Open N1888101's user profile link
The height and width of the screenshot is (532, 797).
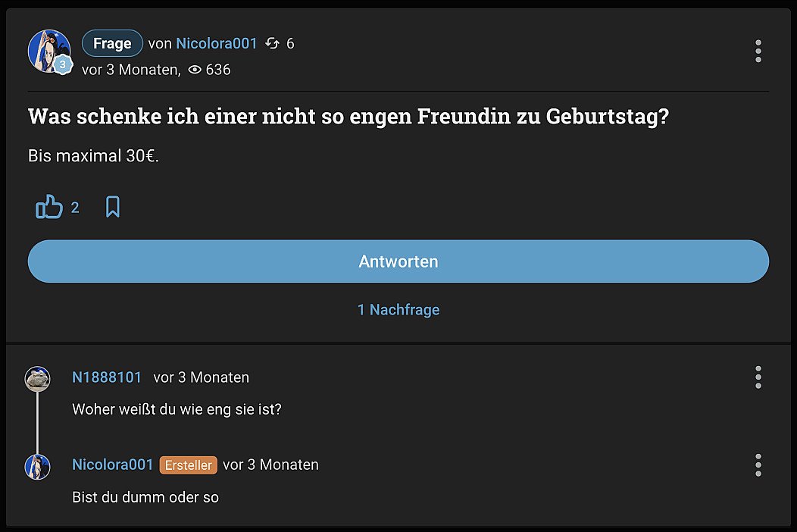107,377
